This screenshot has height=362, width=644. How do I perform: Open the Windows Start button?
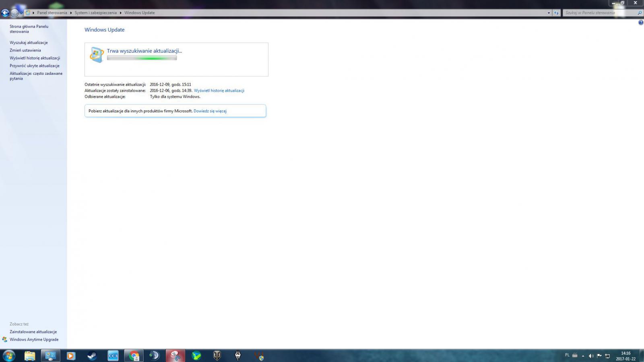(9, 356)
